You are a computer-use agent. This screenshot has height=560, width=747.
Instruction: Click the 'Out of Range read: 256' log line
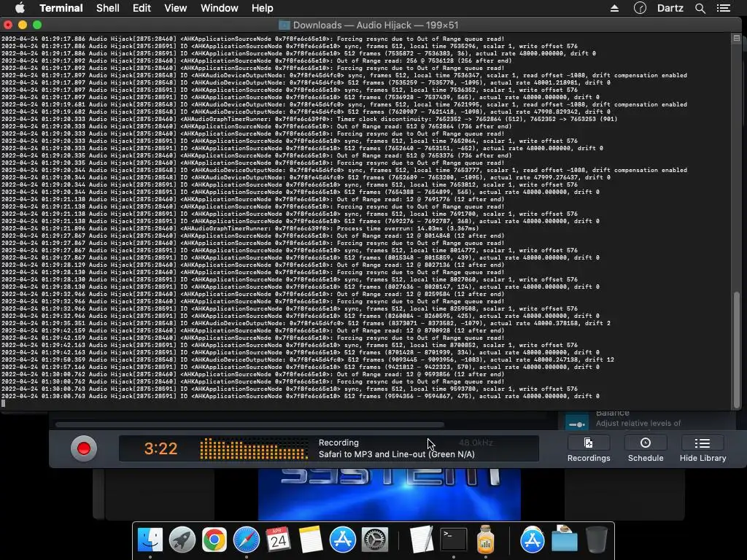[256, 61]
